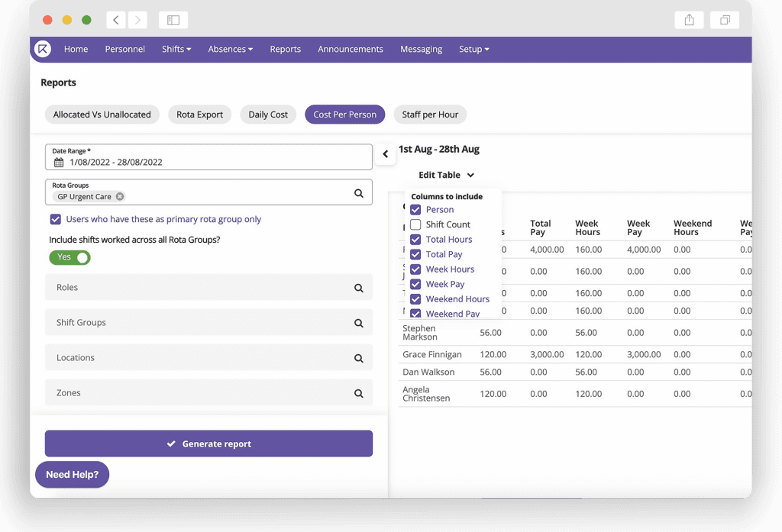This screenshot has height=532, width=782.
Task: Toggle the all Rota Groups Yes switch
Action: point(69,258)
